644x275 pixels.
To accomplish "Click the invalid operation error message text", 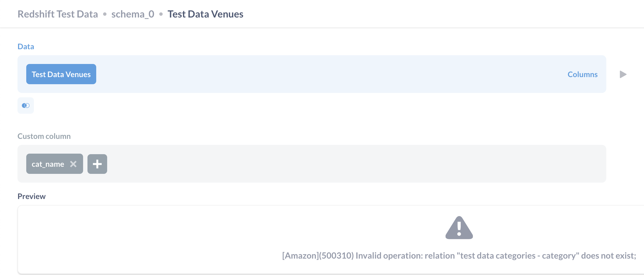I will pyautogui.click(x=459, y=256).
